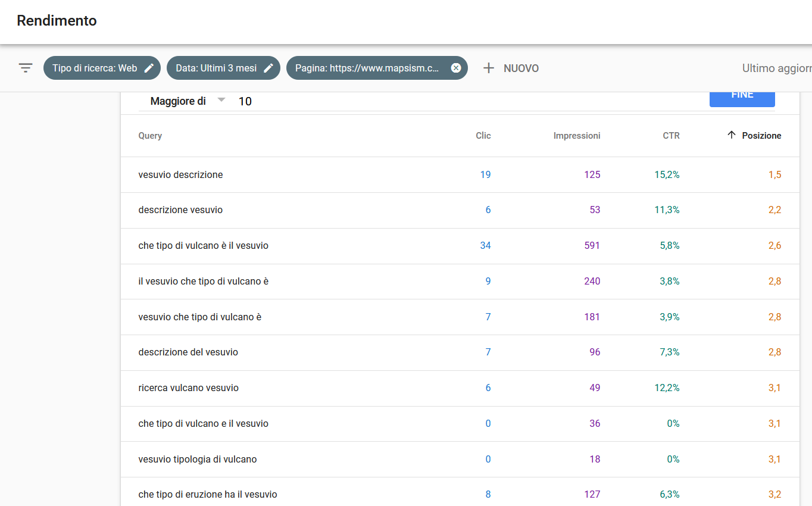
Task: Click Tipo di ricerca: Web chip label
Action: 95,68
